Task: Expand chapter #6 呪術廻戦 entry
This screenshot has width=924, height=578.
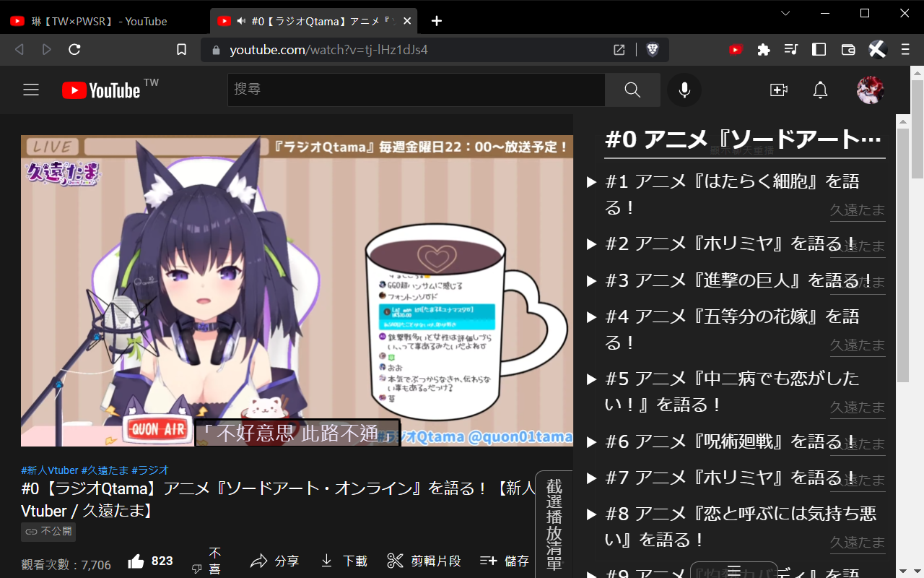Action: pos(592,441)
